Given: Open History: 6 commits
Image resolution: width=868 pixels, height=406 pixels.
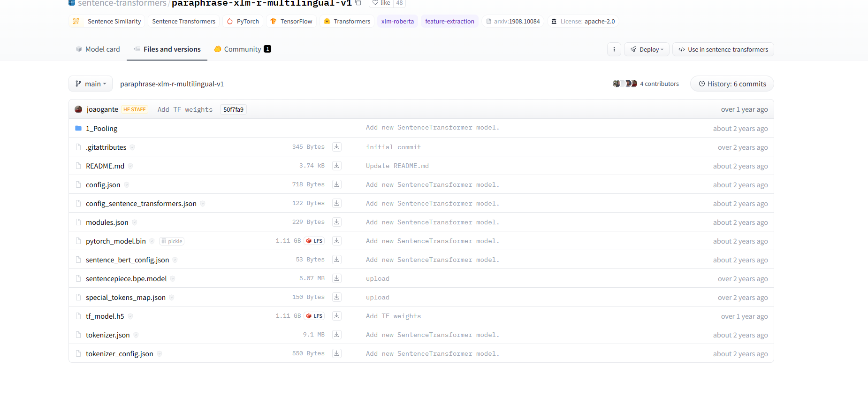Looking at the screenshot, I should click(732, 84).
